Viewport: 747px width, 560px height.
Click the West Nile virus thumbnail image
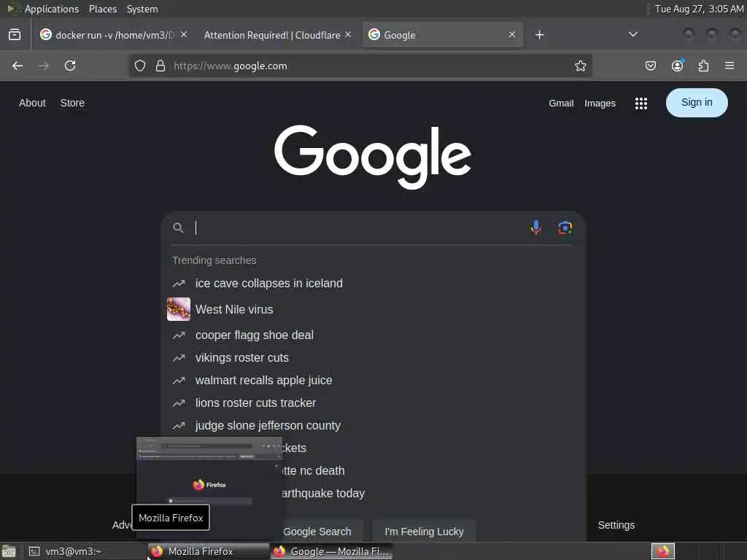(x=179, y=309)
